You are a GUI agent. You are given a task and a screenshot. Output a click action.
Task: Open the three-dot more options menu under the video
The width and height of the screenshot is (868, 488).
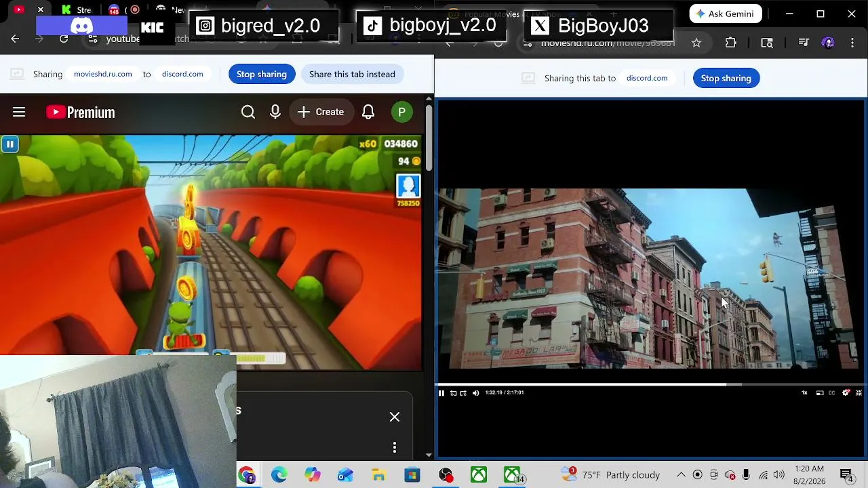pyautogui.click(x=395, y=447)
